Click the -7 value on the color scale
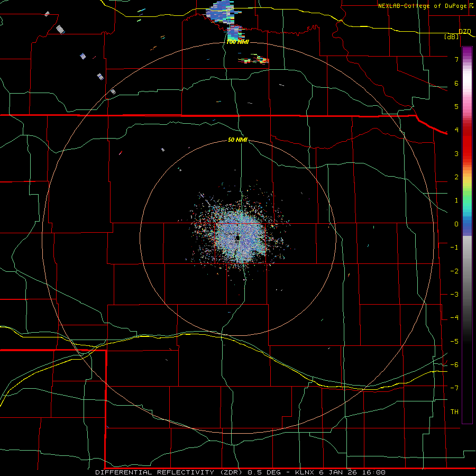 pyautogui.click(x=454, y=388)
